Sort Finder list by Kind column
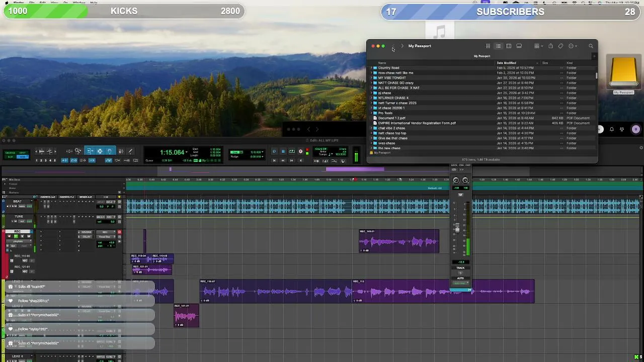Image resolution: width=644 pixels, height=362 pixels. 570,63
